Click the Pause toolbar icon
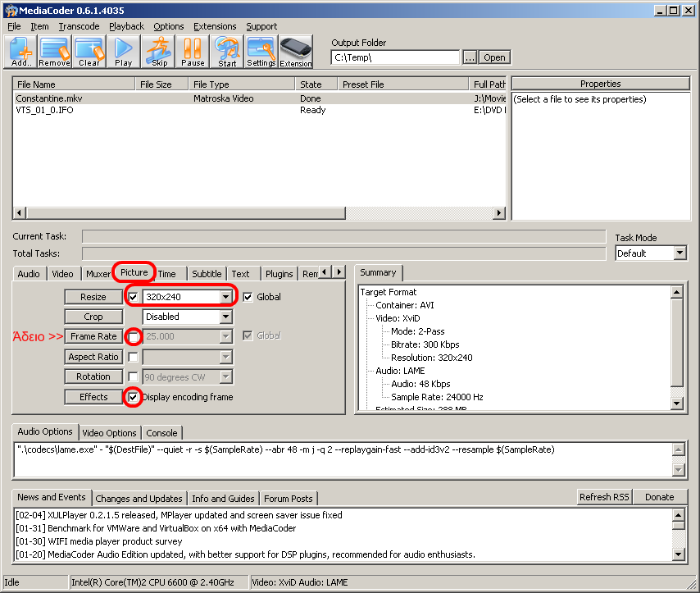 (x=193, y=52)
